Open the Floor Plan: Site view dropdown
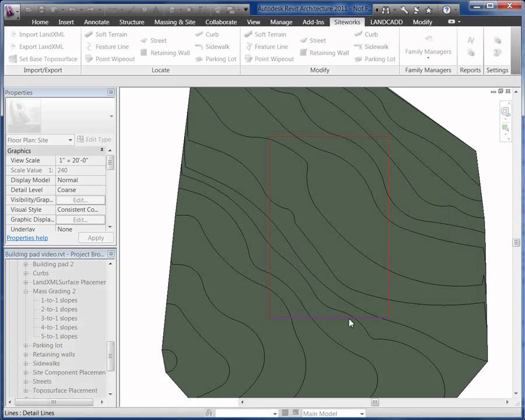 click(70, 140)
